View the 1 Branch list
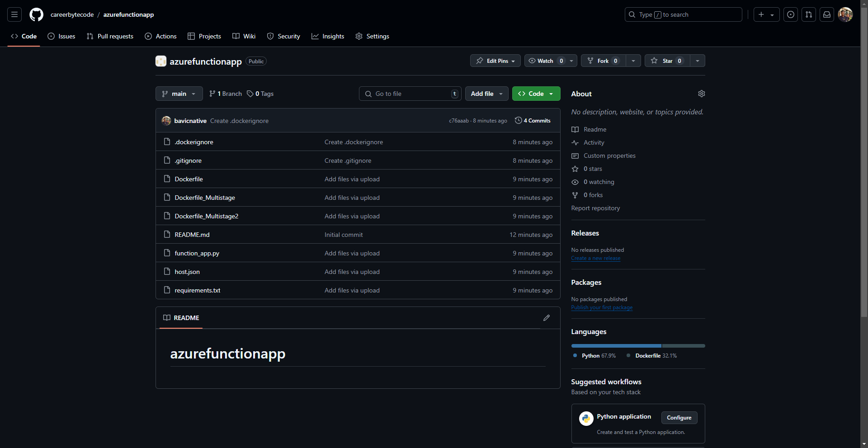 pos(226,94)
